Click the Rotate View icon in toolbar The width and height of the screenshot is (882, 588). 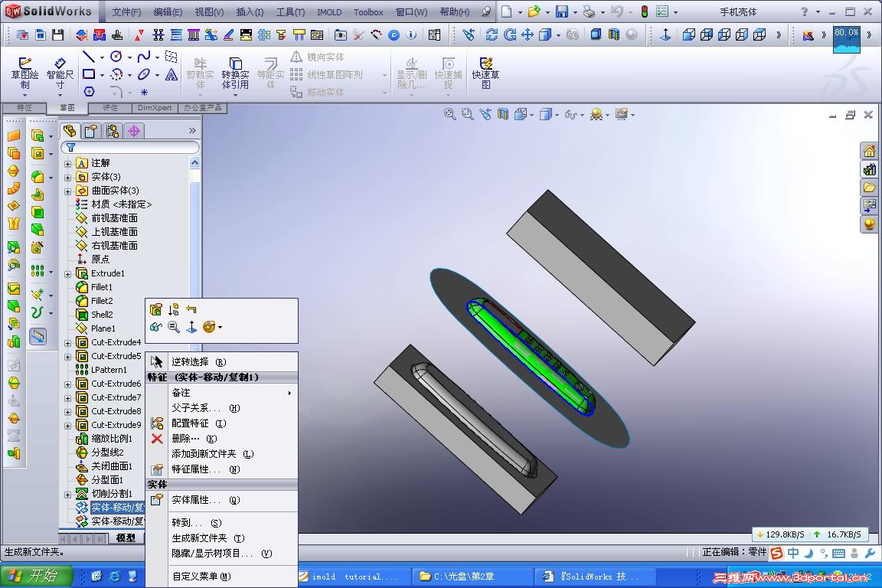click(x=510, y=35)
